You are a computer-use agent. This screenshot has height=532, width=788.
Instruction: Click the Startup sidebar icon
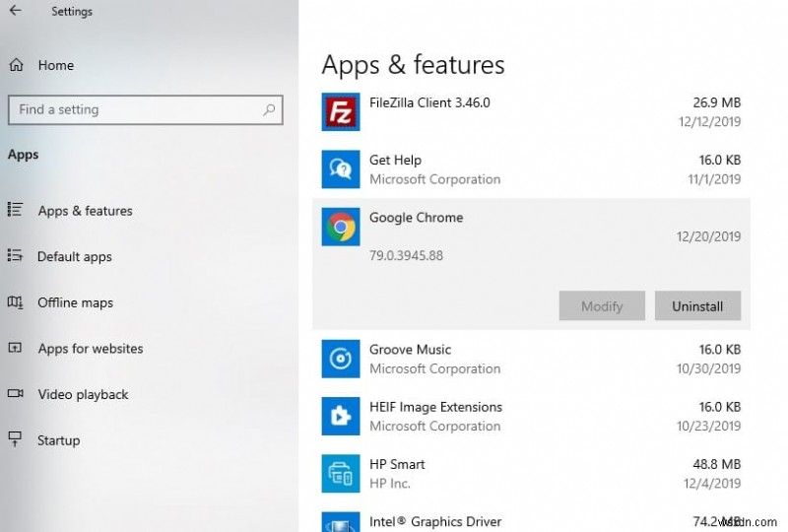pos(15,439)
